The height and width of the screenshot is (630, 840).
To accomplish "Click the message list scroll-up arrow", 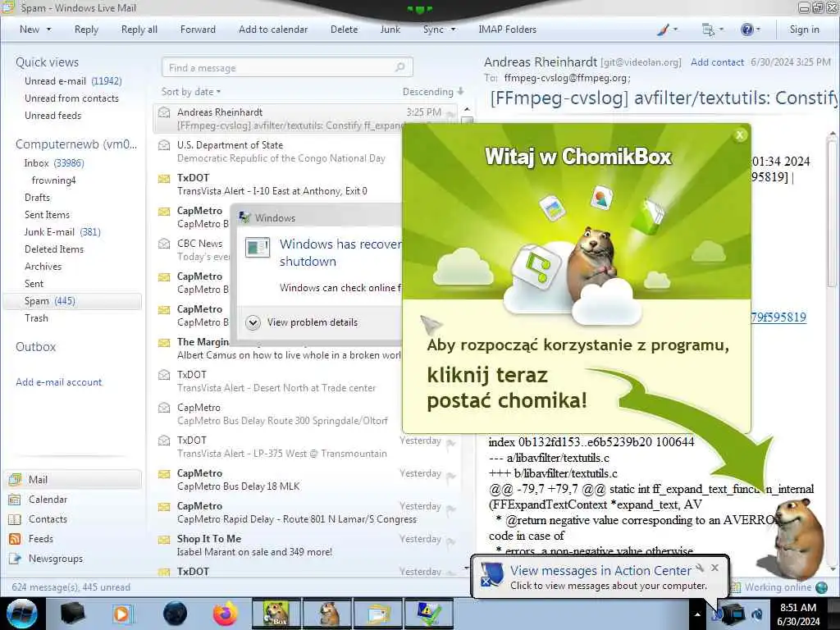I will point(467,109).
